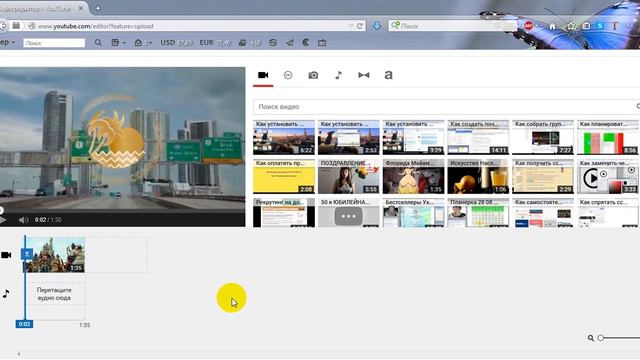This screenshot has width=640, height=360.
Task: Open the address bar history dropdown arrow
Action: coord(351,26)
